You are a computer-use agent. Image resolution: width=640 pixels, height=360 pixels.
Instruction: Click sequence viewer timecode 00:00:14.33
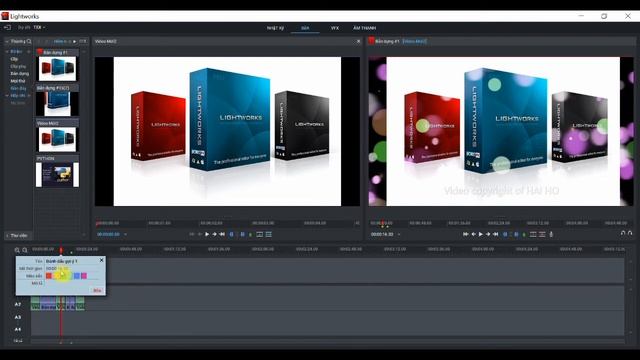[382, 234]
